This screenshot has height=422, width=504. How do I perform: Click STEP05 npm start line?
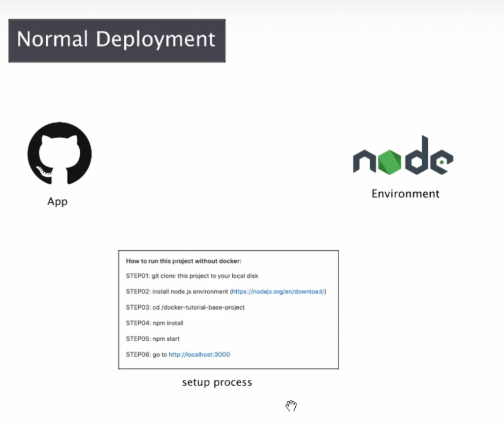(x=153, y=339)
